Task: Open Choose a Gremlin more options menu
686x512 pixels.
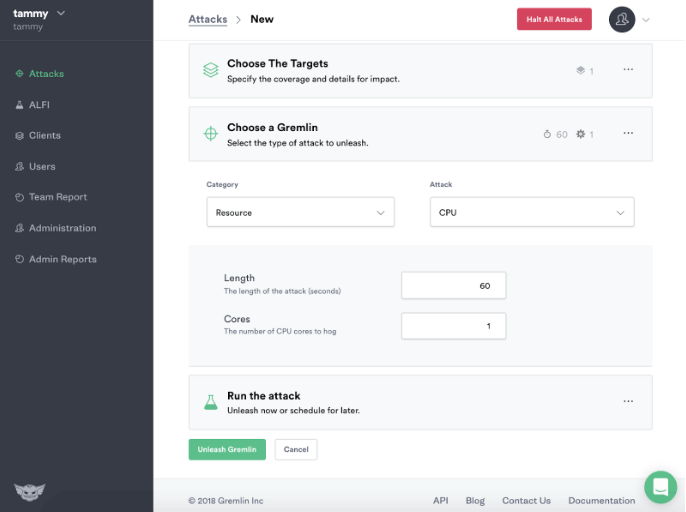Action: coord(628,133)
